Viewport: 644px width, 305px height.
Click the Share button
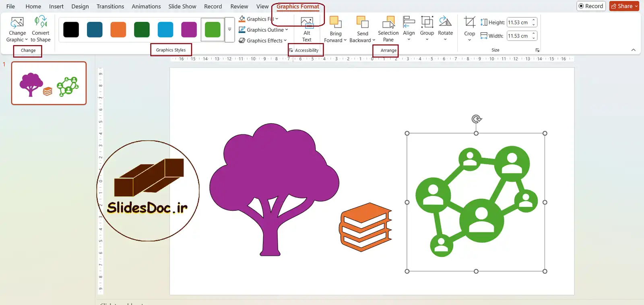tap(624, 6)
